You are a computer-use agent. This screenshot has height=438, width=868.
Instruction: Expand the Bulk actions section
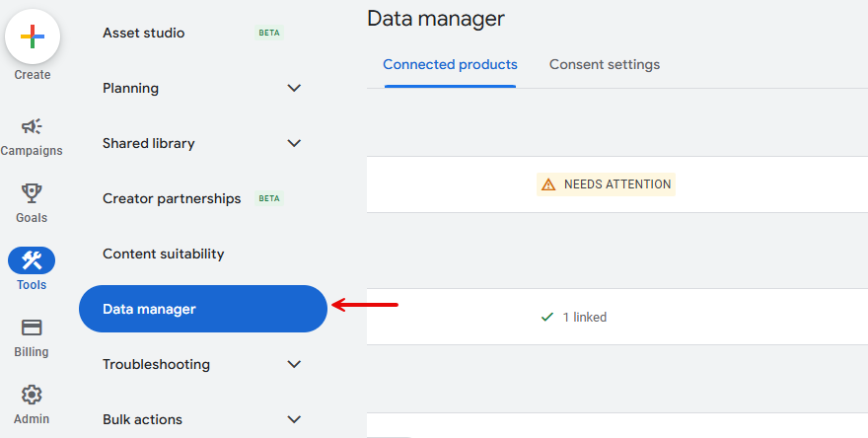[x=294, y=419]
